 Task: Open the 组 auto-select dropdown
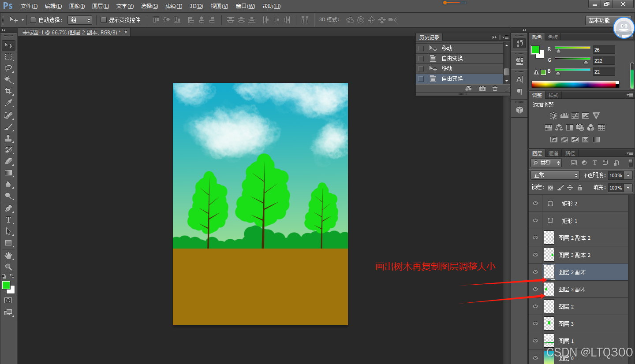point(80,20)
